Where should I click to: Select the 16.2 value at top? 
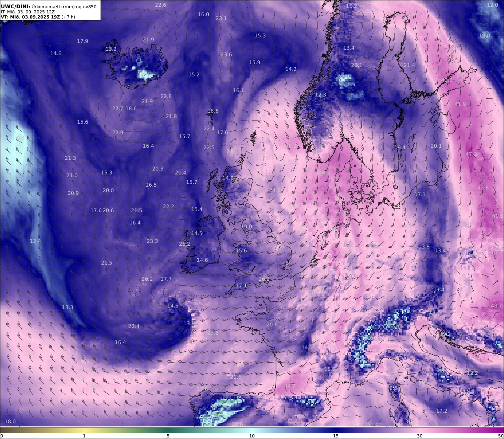click(x=352, y=7)
